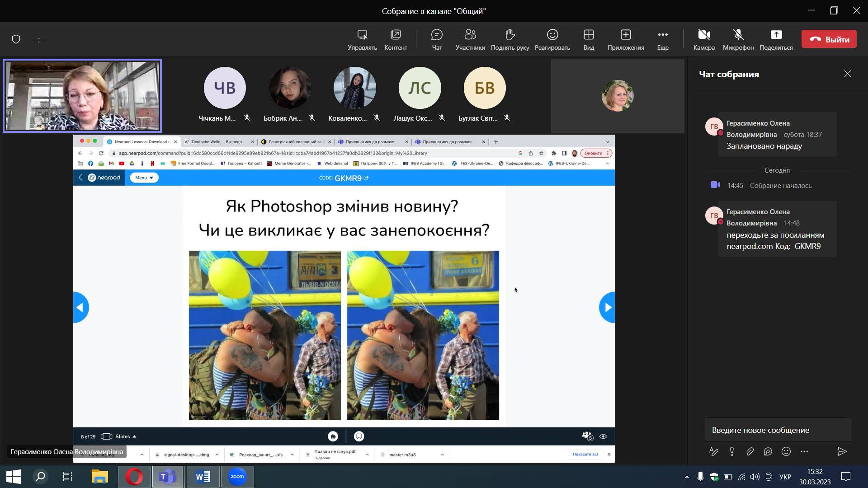Open the Контент pop-out button
The height and width of the screenshot is (488, 868).
click(x=396, y=40)
